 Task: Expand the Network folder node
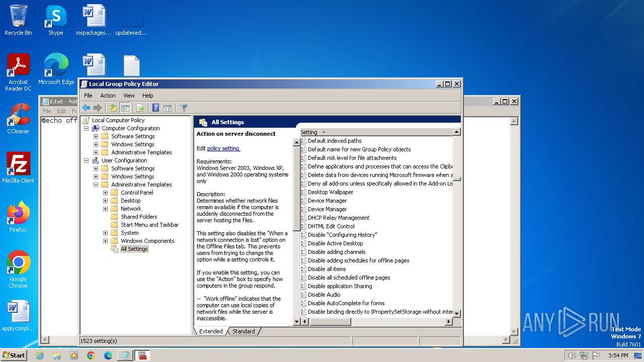[x=105, y=209]
